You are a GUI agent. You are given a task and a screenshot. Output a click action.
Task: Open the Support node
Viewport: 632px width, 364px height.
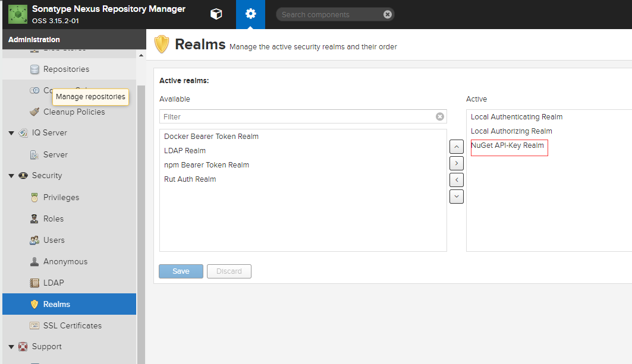coord(47,346)
